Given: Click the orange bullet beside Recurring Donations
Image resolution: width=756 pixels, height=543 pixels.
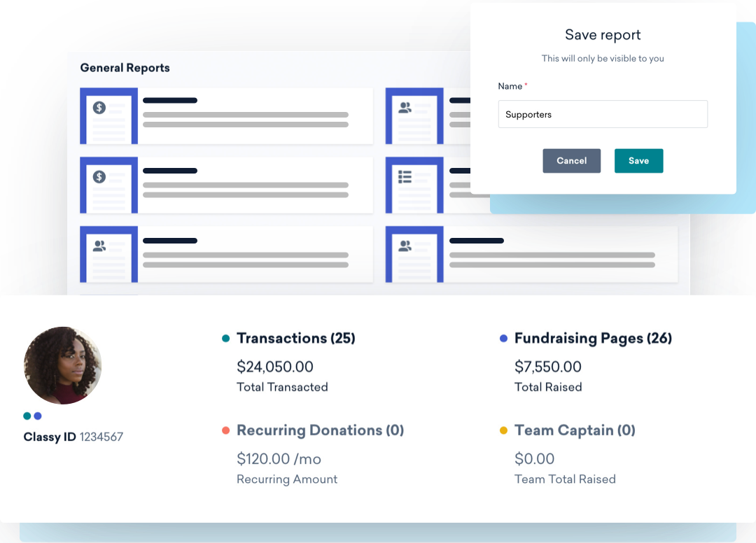Looking at the screenshot, I should [x=225, y=430].
